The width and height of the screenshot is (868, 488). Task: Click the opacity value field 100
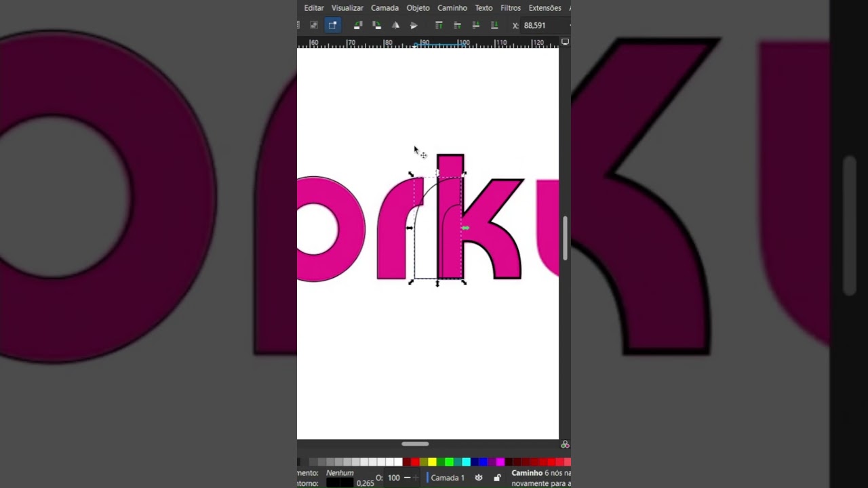(393, 478)
